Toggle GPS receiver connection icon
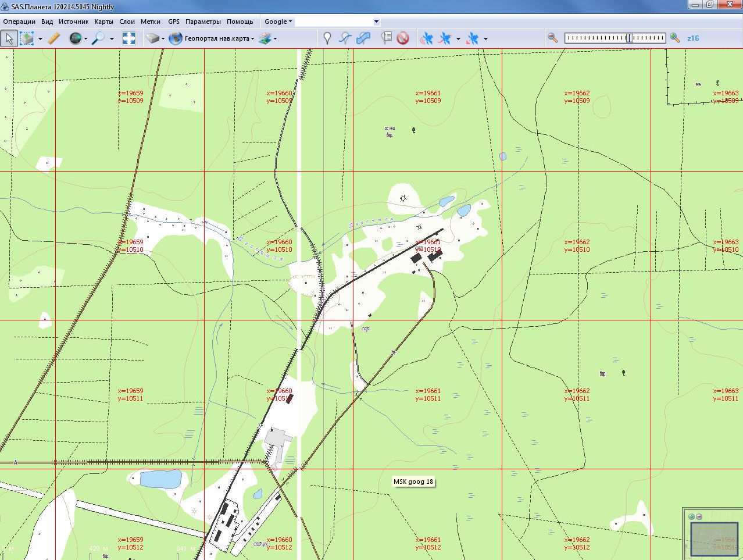743x560 pixels. [427, 38]
